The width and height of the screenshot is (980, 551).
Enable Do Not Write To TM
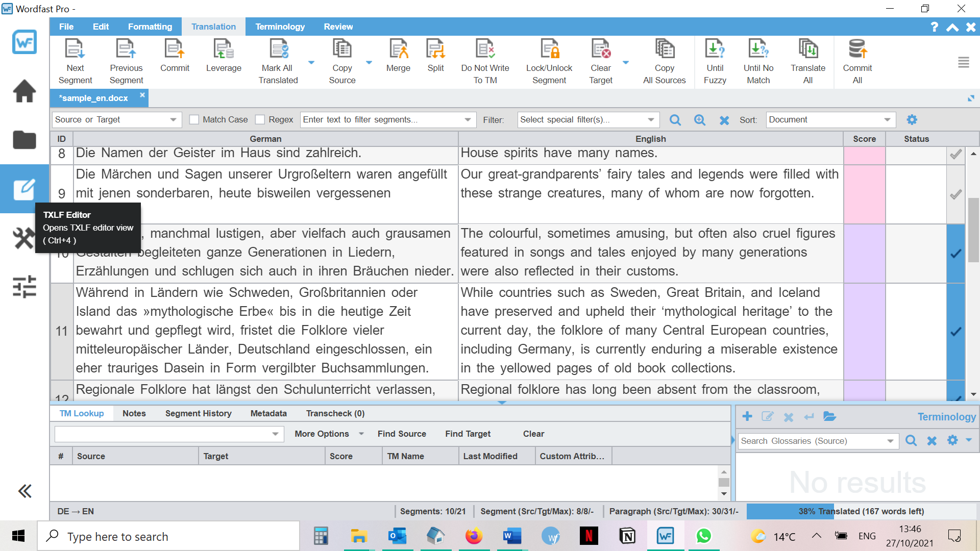pyautogui.click(x=485, y=60)
